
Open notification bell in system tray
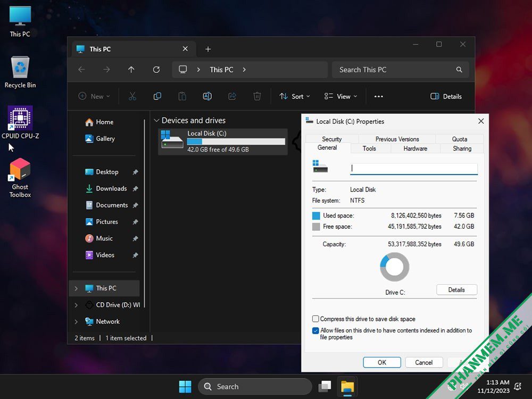tap(518, 386)
